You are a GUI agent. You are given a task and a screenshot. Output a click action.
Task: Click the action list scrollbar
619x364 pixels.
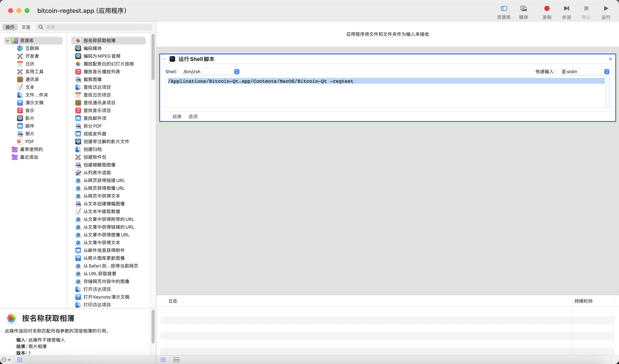coord(153,57)
